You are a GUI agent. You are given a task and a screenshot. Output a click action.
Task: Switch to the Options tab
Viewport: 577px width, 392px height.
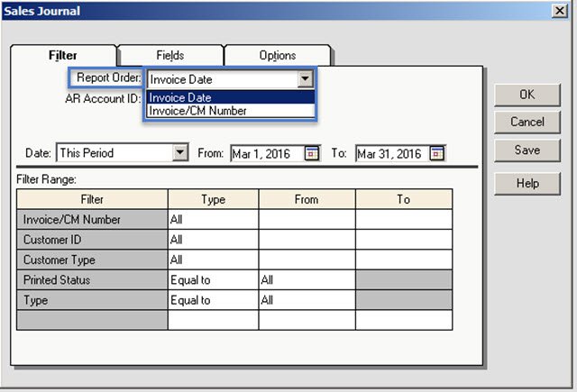click(278, 56)
